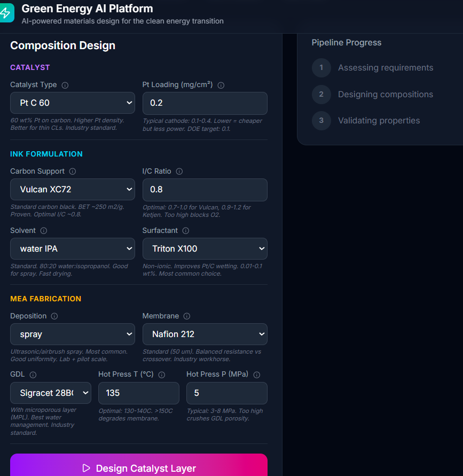Click the CATALYST section heading
This screenshot has width=463, height=476.
[x=30, y=67]
